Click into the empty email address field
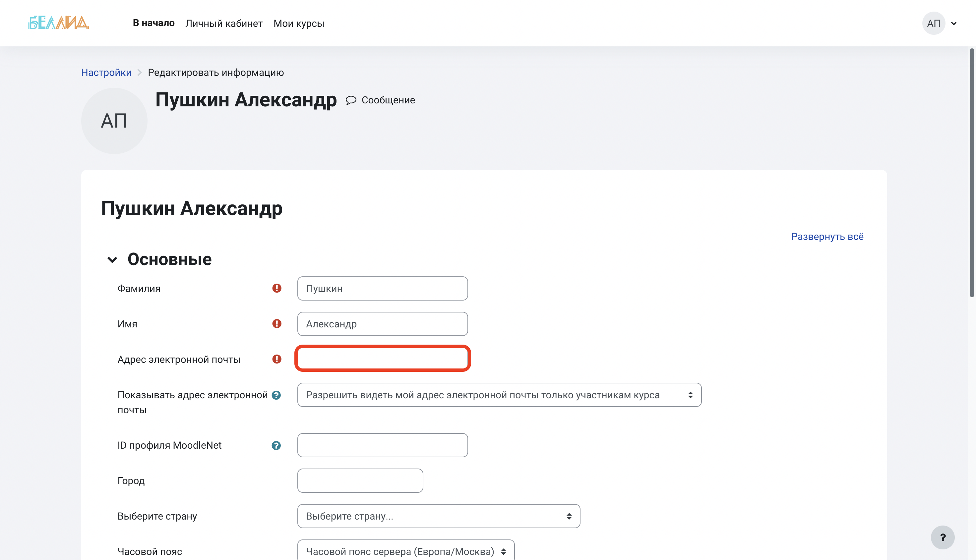The height and width of the screenshot is (560, 976). tap(382, 359)
